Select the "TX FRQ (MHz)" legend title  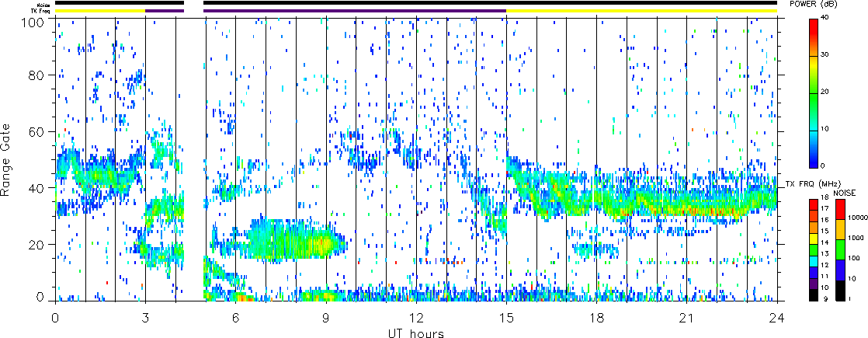pyautogui.click(x=812, y=183)
